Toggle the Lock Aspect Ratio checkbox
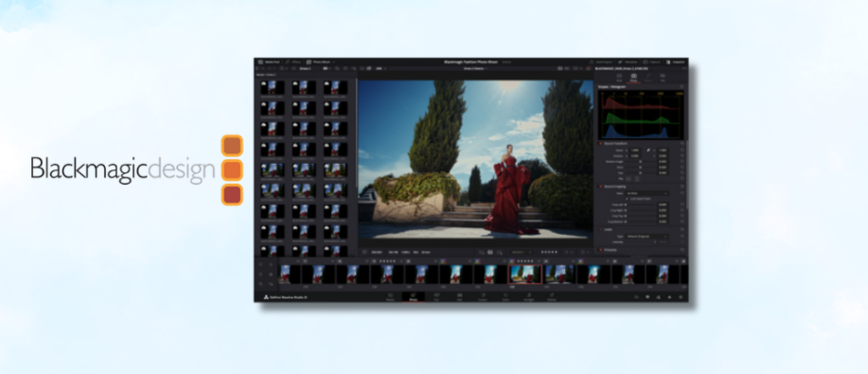868x374 pixels. [x=627, y=198]
